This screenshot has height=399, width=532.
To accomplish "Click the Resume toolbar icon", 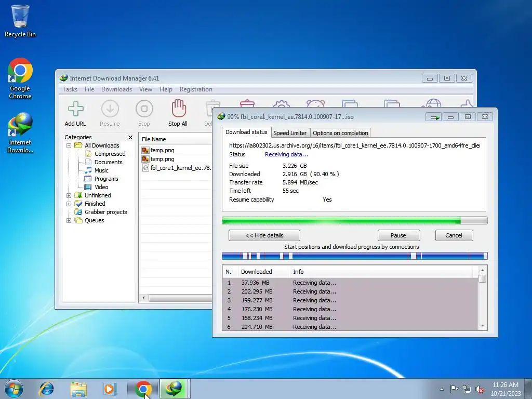I will [110, 109].
